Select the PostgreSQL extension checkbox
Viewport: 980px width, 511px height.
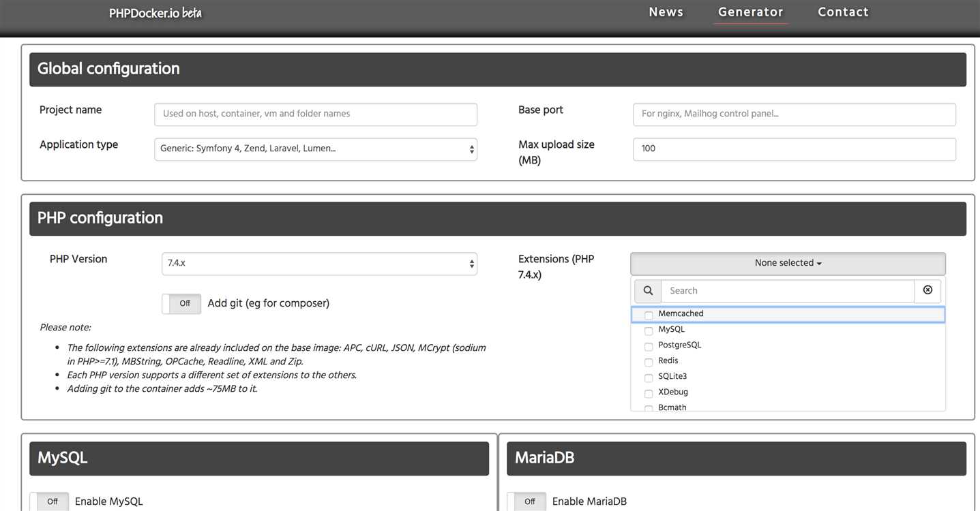tap(649, 346)
